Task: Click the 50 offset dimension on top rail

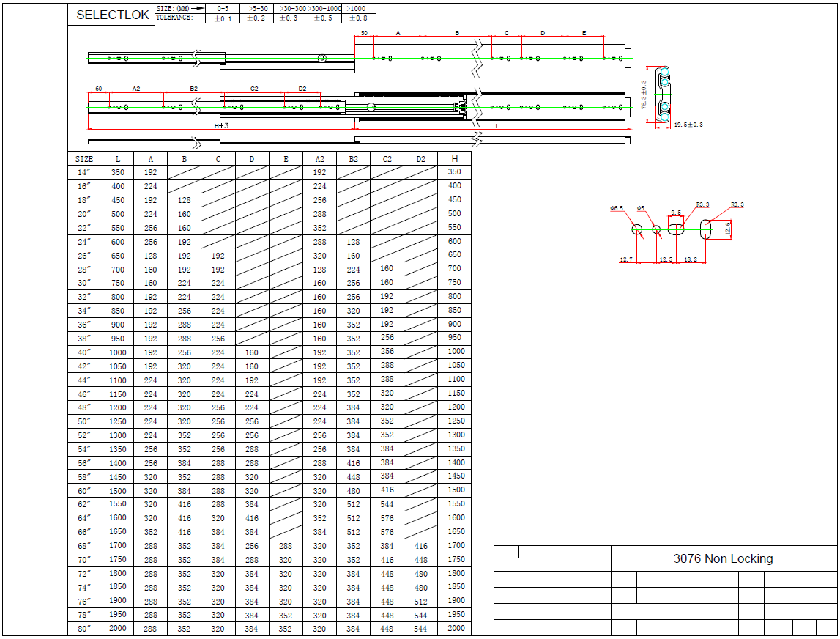Action: click(x=364, y=34)
